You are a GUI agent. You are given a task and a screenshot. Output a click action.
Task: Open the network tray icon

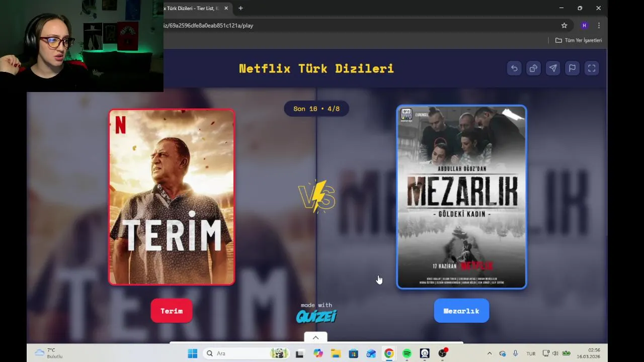tap(545, 353)
